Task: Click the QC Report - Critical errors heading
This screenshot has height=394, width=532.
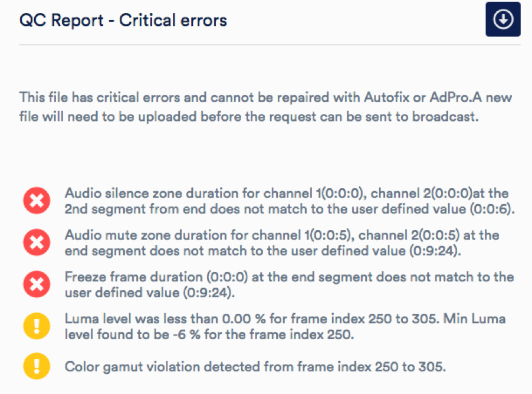Action: 123,20
